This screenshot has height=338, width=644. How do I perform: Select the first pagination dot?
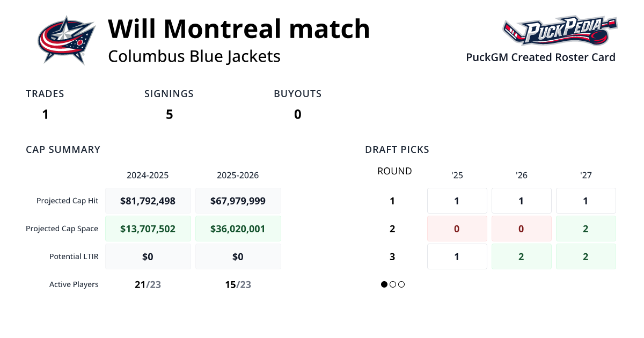[x=384, y=284]
